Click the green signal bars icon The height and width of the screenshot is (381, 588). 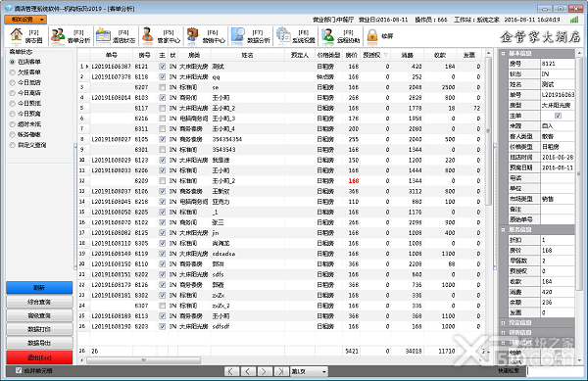point(574,20)
